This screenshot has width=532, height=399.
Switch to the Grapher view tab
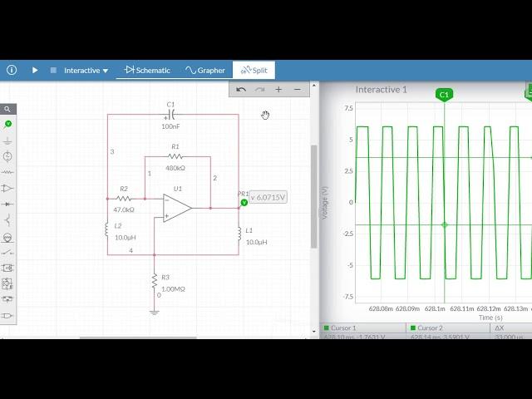pos(205,70)
